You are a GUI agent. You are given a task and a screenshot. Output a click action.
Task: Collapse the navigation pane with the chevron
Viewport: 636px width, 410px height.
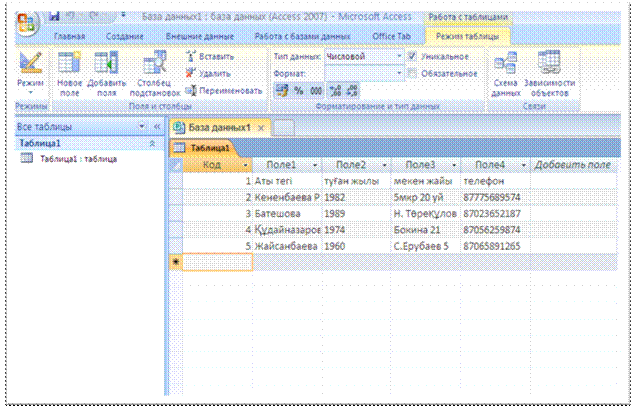157,128
